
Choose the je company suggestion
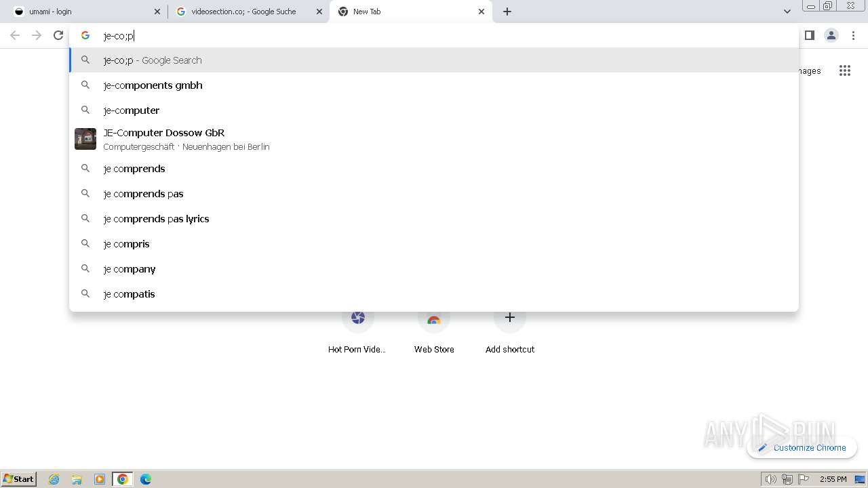pyautogui.click(x=434, y=269)
